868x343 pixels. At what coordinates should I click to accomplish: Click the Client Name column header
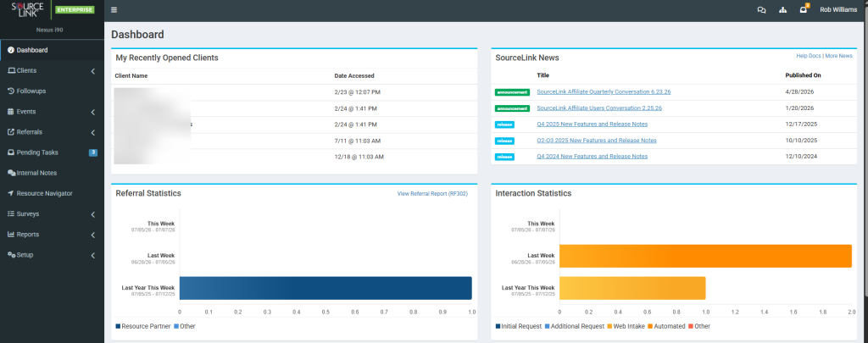[131, 75]
